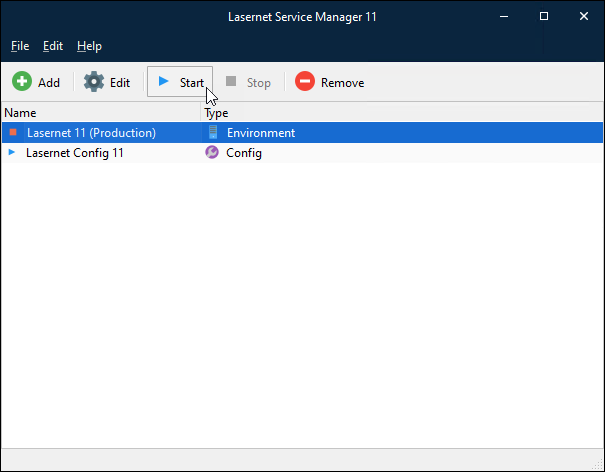
Task: Maximize the Lasernet Service Manager window
Action: point(544,16)
